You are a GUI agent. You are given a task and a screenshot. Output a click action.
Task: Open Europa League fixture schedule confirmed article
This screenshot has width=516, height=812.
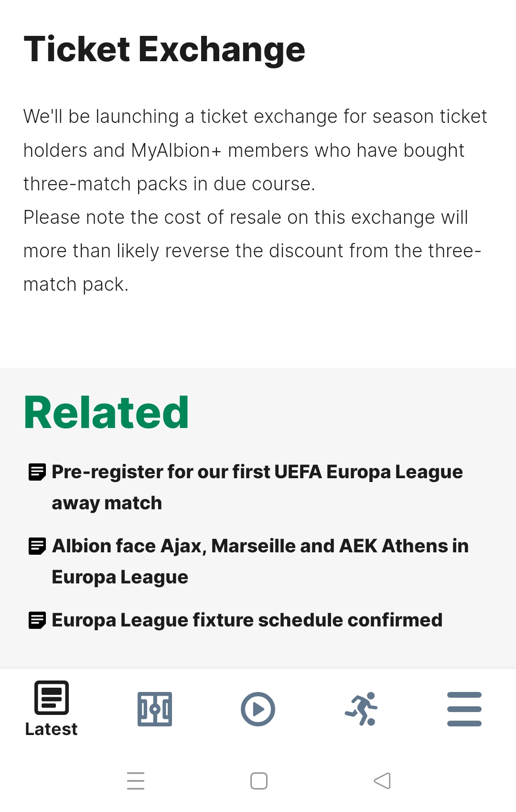point(247,620)
